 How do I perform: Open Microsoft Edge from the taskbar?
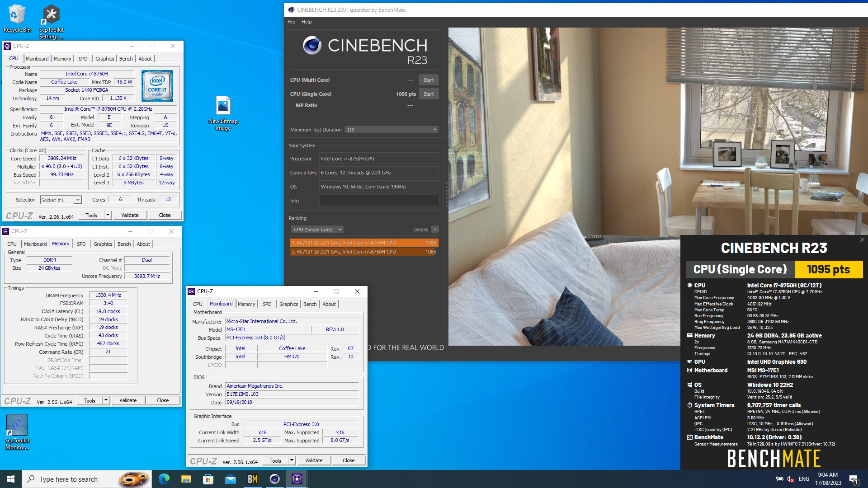click(164, 479)
